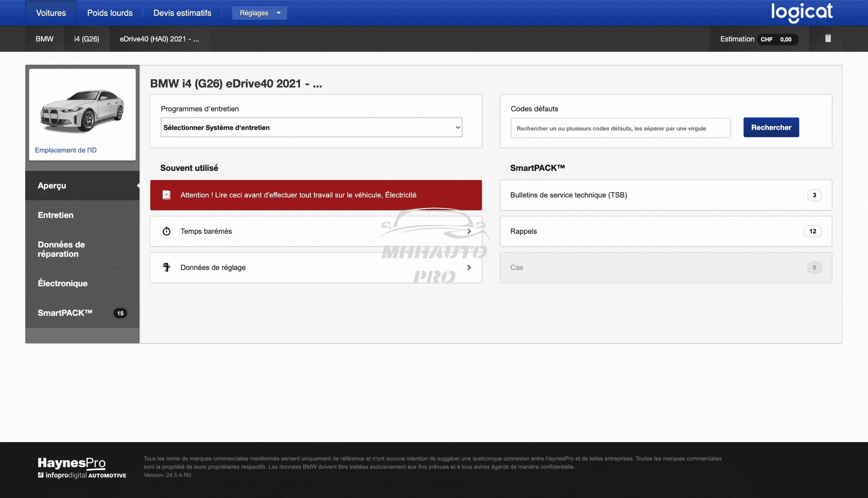Click the stopwatch icon beside Temps barémés

[x=167, y=231]
